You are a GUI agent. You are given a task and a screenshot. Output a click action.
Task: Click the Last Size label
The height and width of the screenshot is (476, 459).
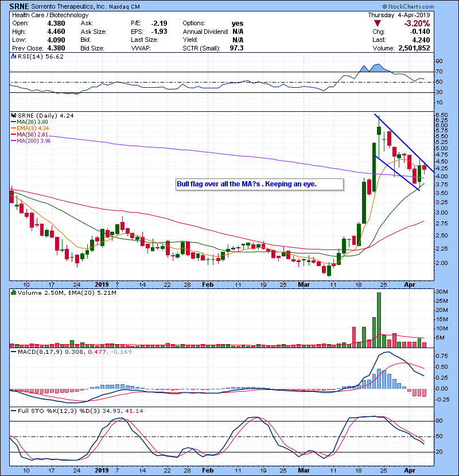[x=144, y=40]
